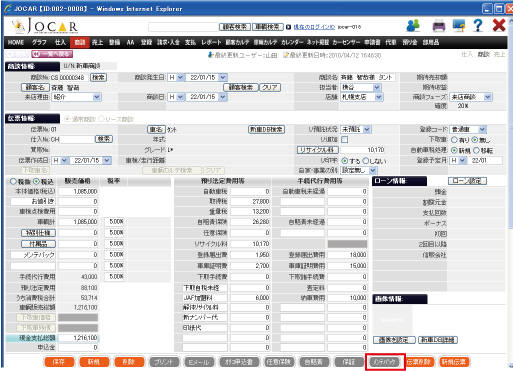Click the 付属品 button
Image resolution: width=513 pixels, height=371 pixels.
coord(38,244)
